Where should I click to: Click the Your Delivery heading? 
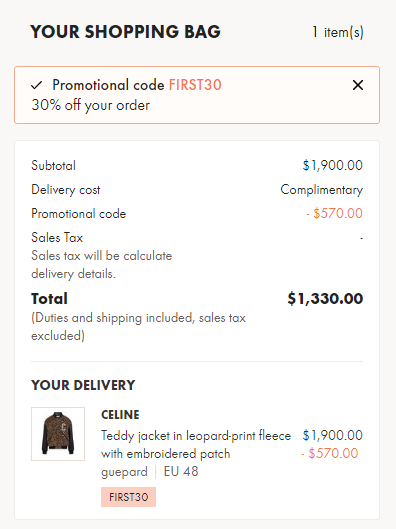pos(83,385)
